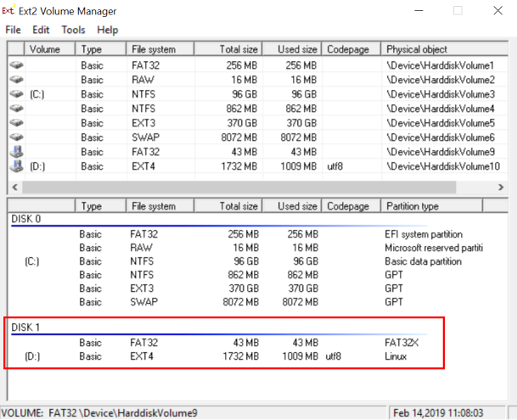Select \Device\HarddiskVolume5 entry

441,123
